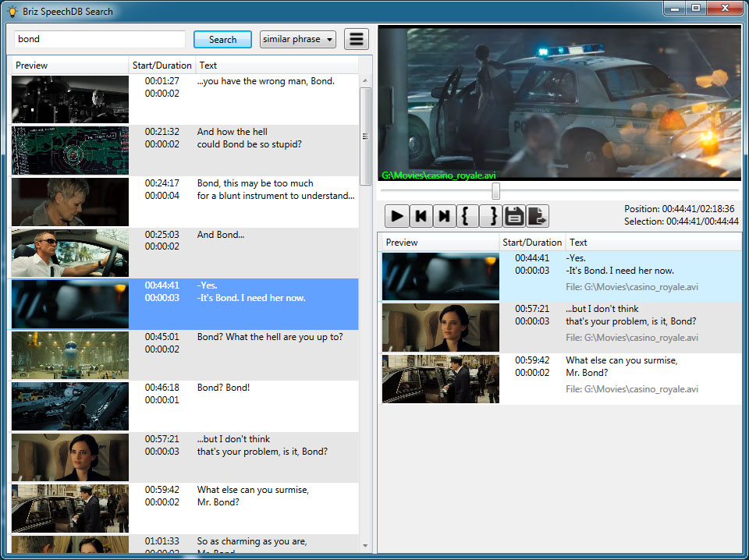Viewport: 749px width, 560px height.
Task: Open the hamburger menu
Action: (357, 39)
